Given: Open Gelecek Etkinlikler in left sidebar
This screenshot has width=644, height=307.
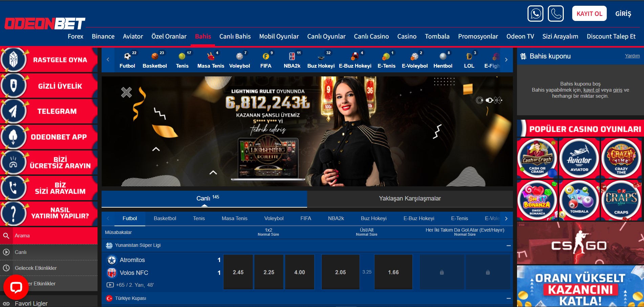Looking at the screenshot, I should coord(49,268).
